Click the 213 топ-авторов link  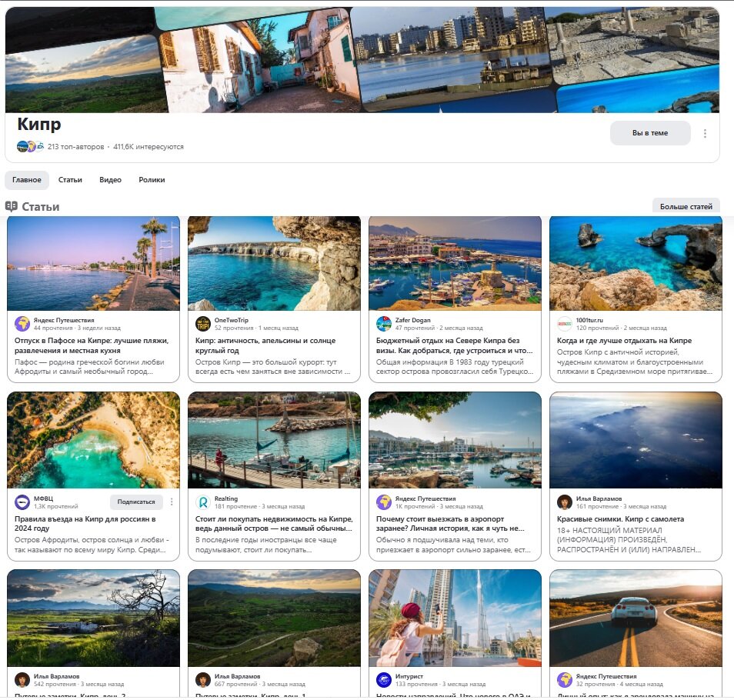76,146
